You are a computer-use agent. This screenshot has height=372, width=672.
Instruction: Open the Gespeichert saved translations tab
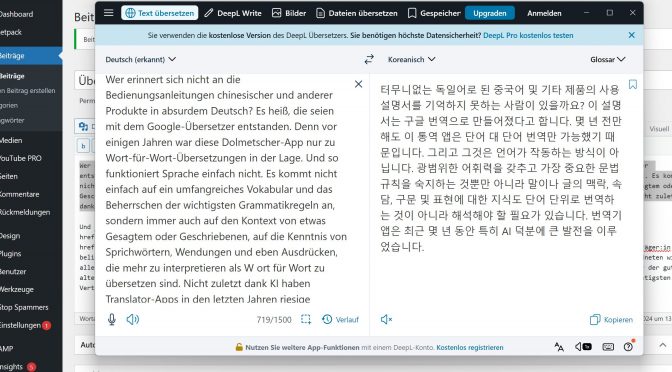tap(434, 13)
